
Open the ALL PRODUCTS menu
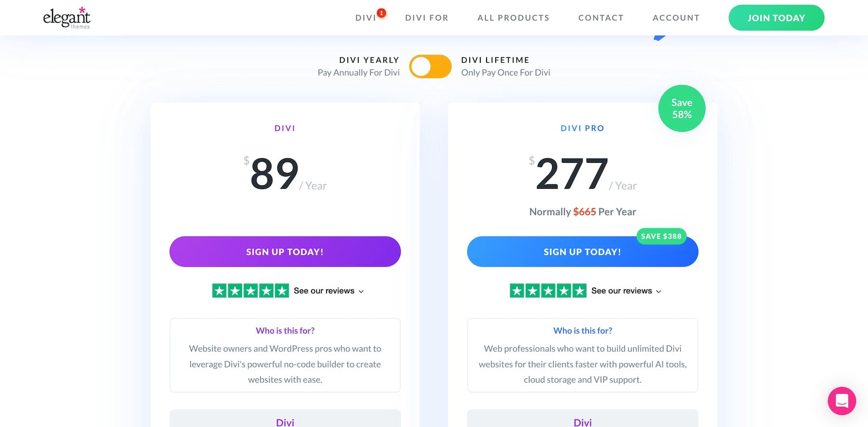coord(513,17)
